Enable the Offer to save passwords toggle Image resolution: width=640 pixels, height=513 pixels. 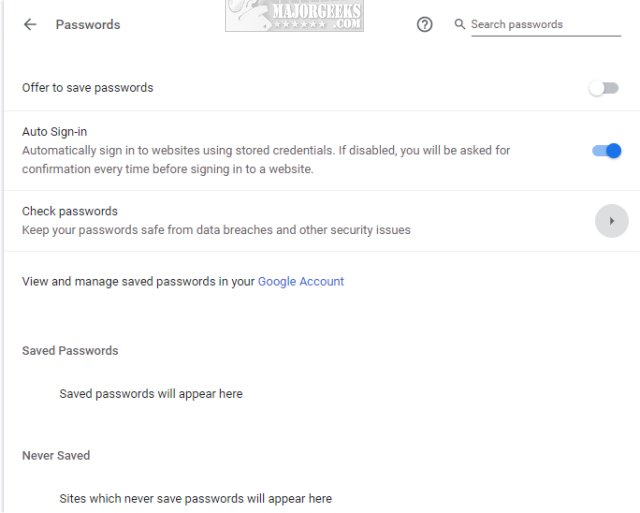604,88
